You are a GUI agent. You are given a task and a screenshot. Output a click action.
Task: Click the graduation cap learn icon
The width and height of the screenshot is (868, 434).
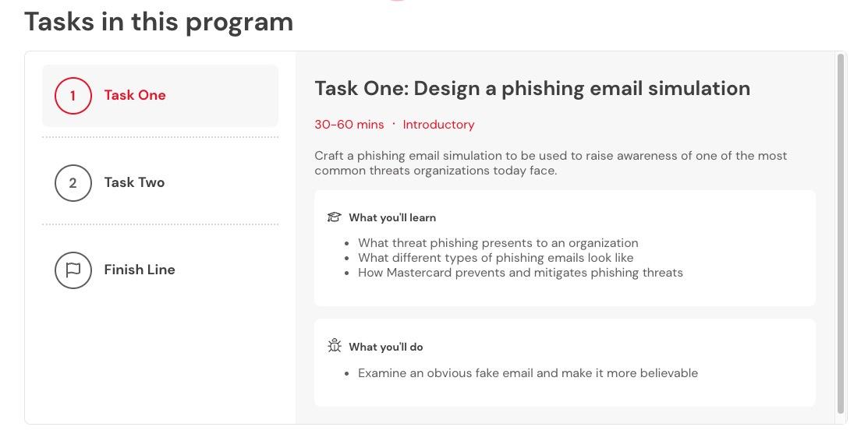(x=335, y=217)
